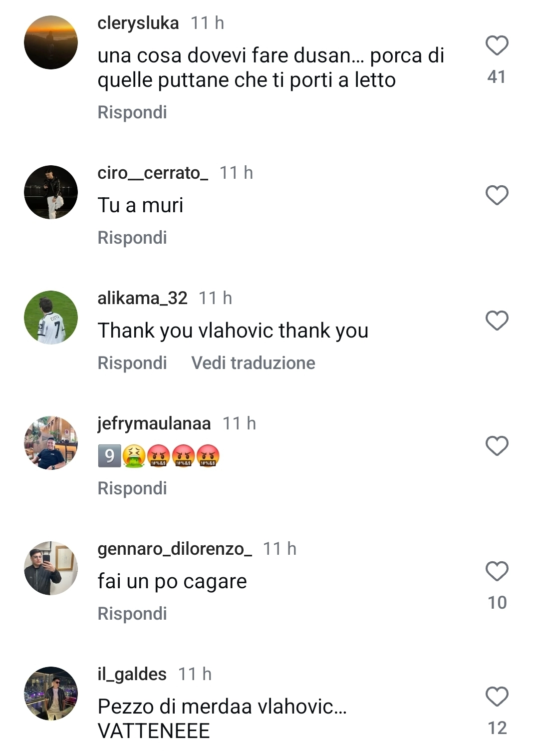
Task: Open the 41 likes count on clerysluka's comment
Action: [497, 77]
